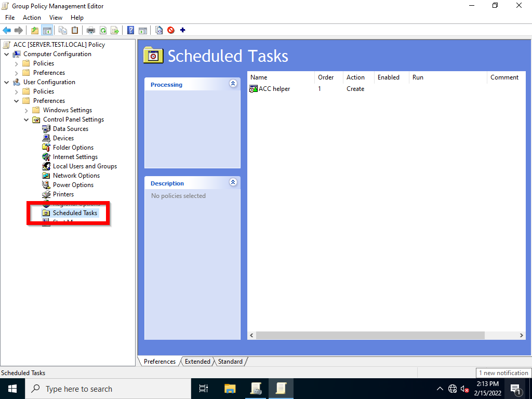The width and height of the screenshot is (532, 399).
Task: Expand Policies under User Configuration
Action: 16,91
